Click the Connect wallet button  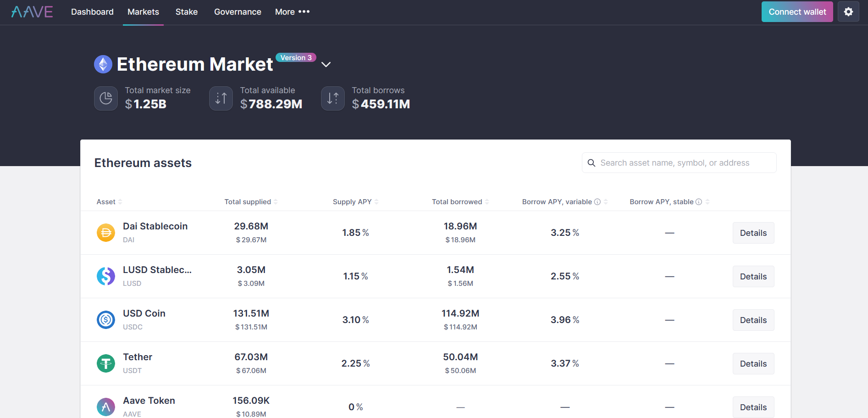pos(797,11)
